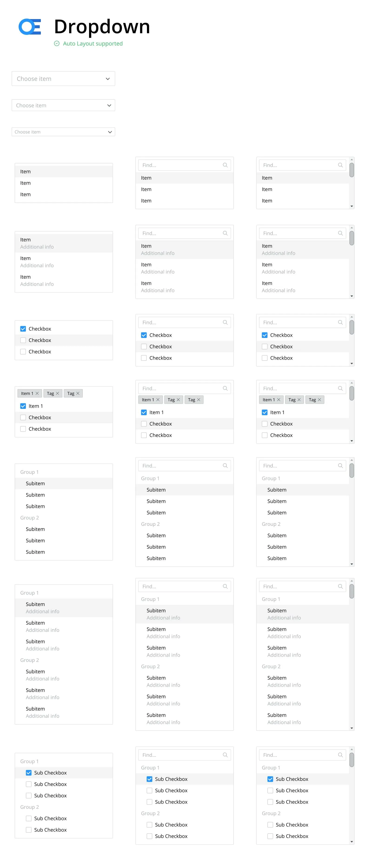The height and width of the screenshot is (868, 372).
Task: Remove Item 1 tag in the scrollable tag list
Action: 279,400
